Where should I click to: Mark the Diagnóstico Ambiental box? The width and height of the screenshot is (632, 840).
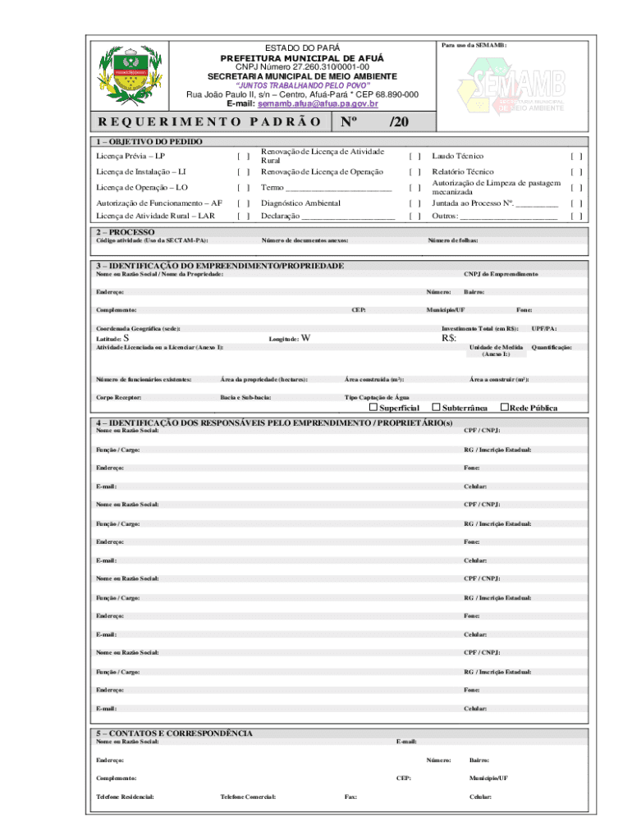click(x=415, y=203)
